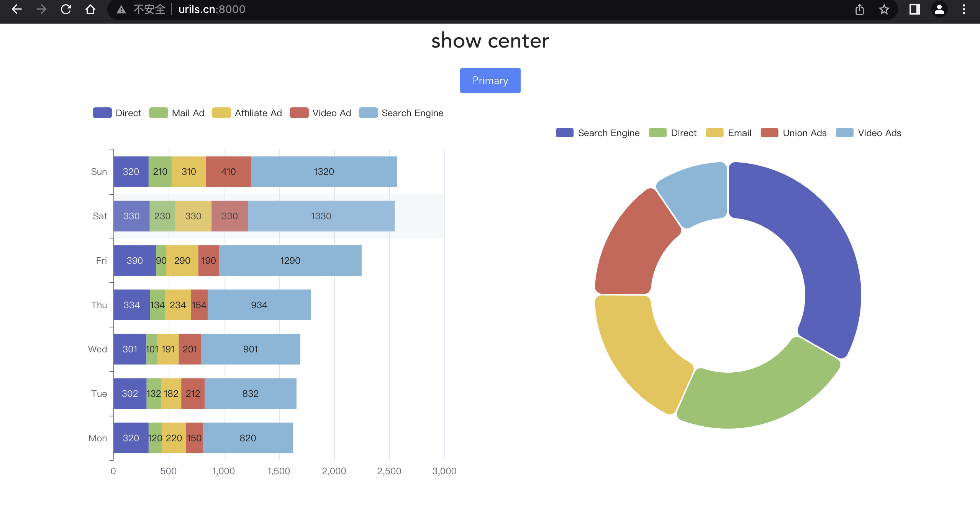
Task: Toggle the browser side panel icon
Action: 915,9
